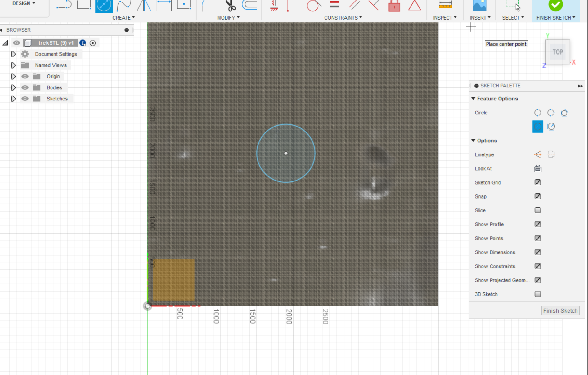Choose Center Diameter Circle in Sketch Palette
This screenshot has width=588, height=375.
pyautogui.click(x=538, y=127)
